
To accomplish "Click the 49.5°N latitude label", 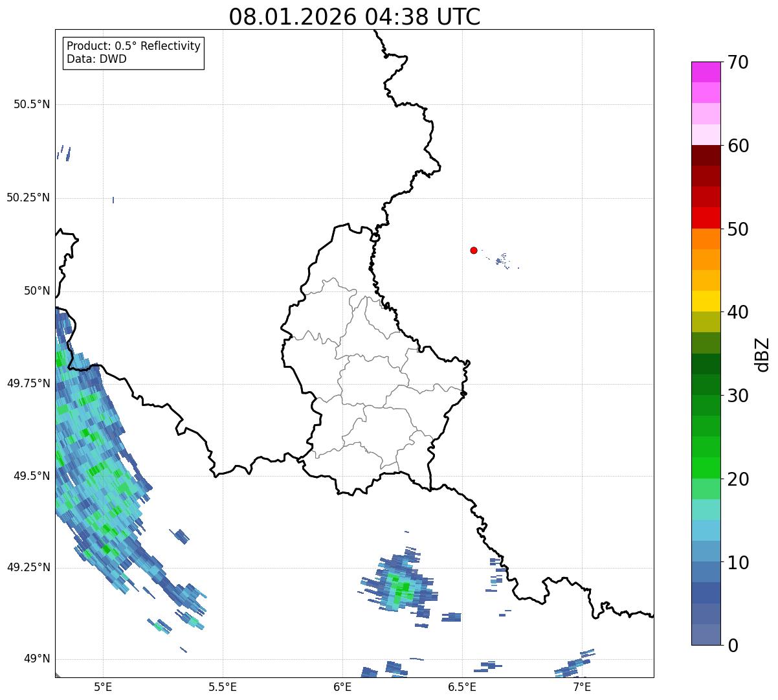I will (x=32, y=476).
